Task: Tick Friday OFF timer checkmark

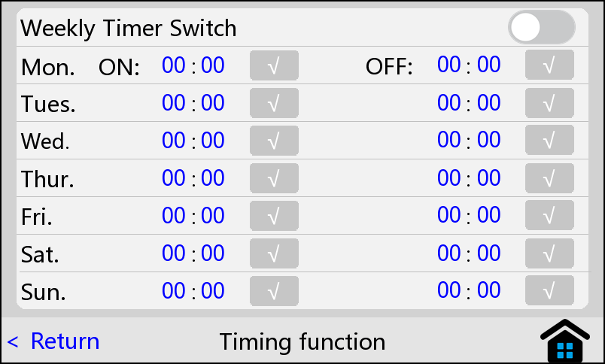Action: (x=549, y=215)
